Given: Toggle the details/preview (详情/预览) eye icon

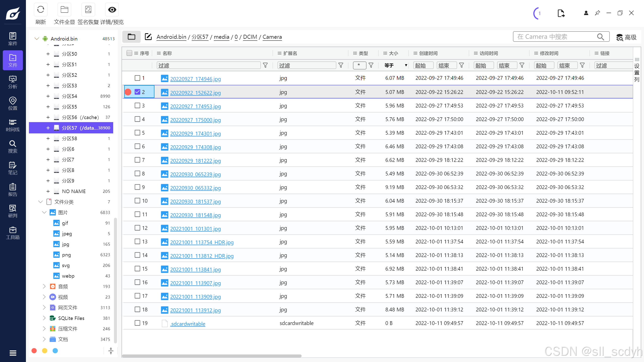Looking at the screenshot, I should coord(112,10).
